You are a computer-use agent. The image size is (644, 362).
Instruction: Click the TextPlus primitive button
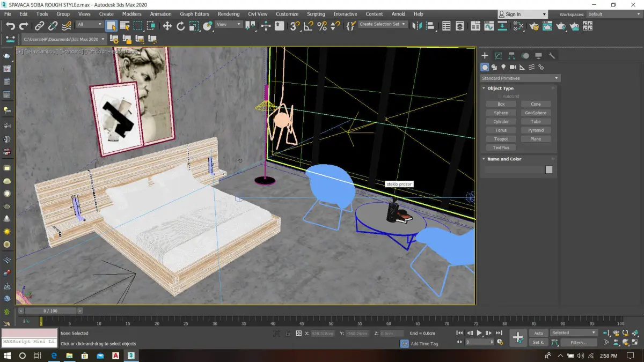[x=501, y=147]
